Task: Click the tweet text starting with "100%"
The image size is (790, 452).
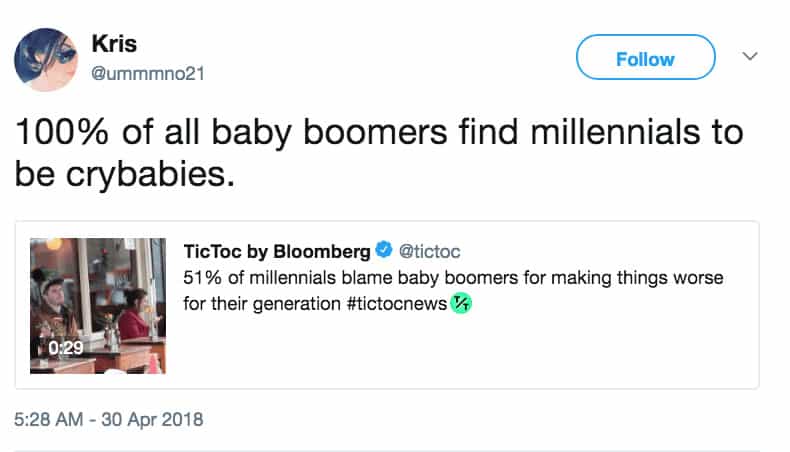Action: pyautogui.click(x=380, y=132)
